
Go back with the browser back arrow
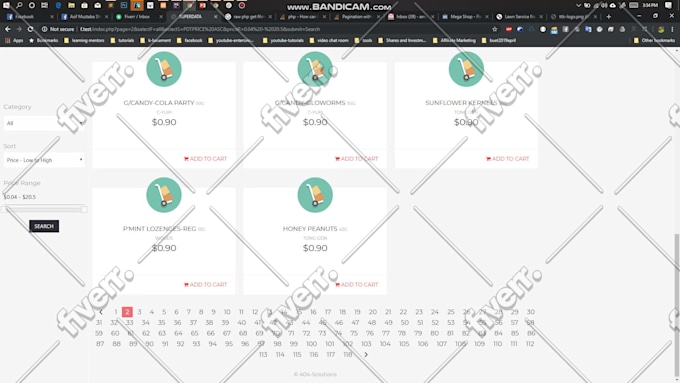pos(8,29)
